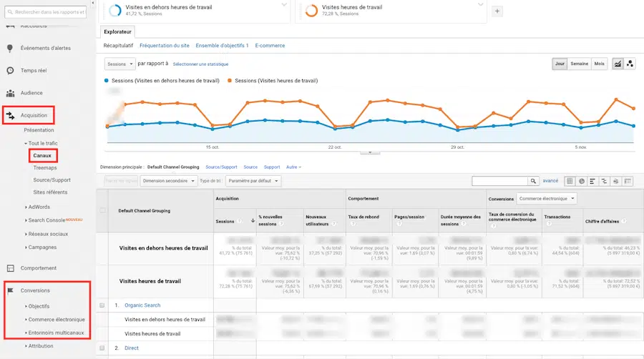Check the Organic Search row checkbox
The height and width of the screenshot is (359, 644).
(103, 305)
